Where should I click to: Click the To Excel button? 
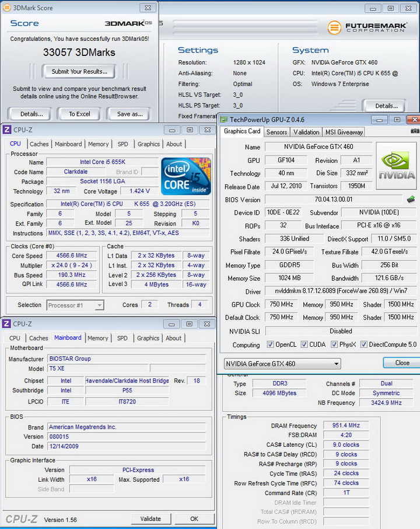click(x=79, y=114)
